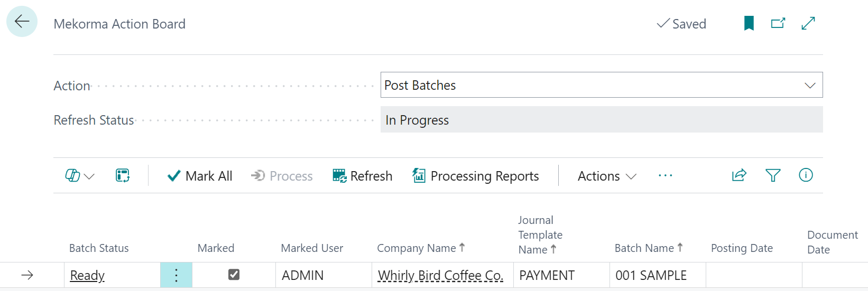
Task: Open the Whirly Bird Coffee Co. link
Action: (x=440, y=276)
